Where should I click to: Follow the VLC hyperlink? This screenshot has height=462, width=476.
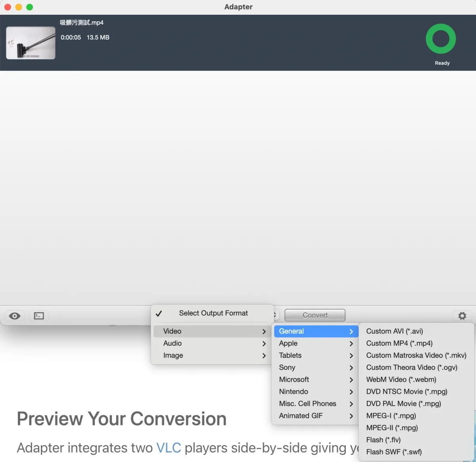[169, 448]
